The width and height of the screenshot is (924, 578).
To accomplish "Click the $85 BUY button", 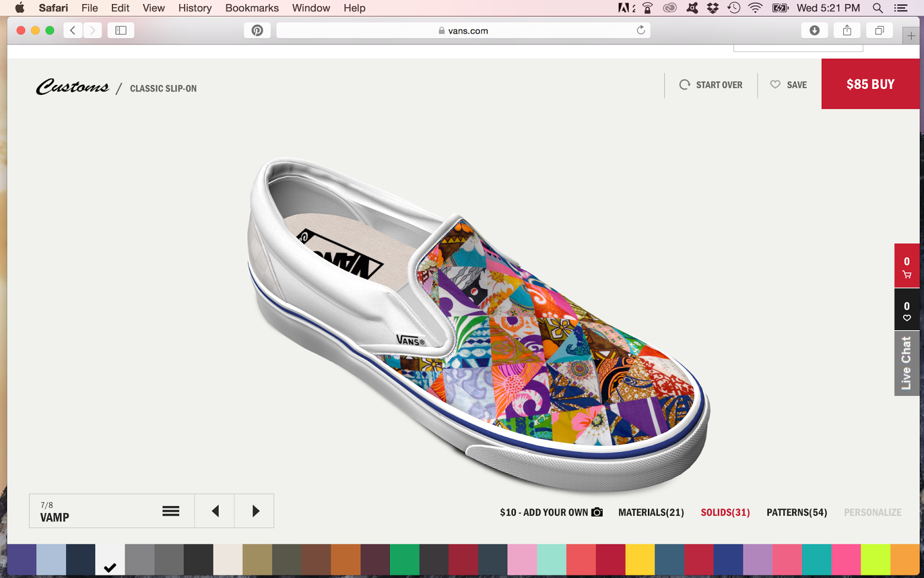I will point(870,84).
